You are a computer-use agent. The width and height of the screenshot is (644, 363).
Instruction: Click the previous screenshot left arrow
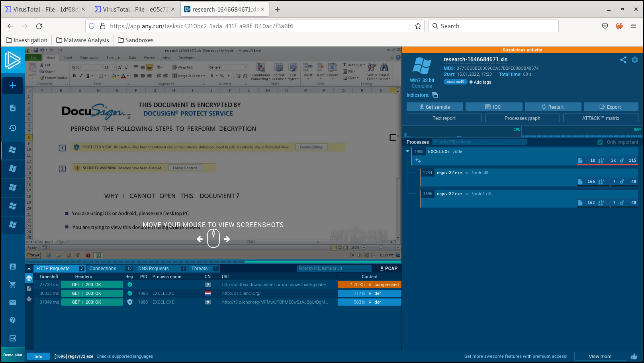click(200, 239)
